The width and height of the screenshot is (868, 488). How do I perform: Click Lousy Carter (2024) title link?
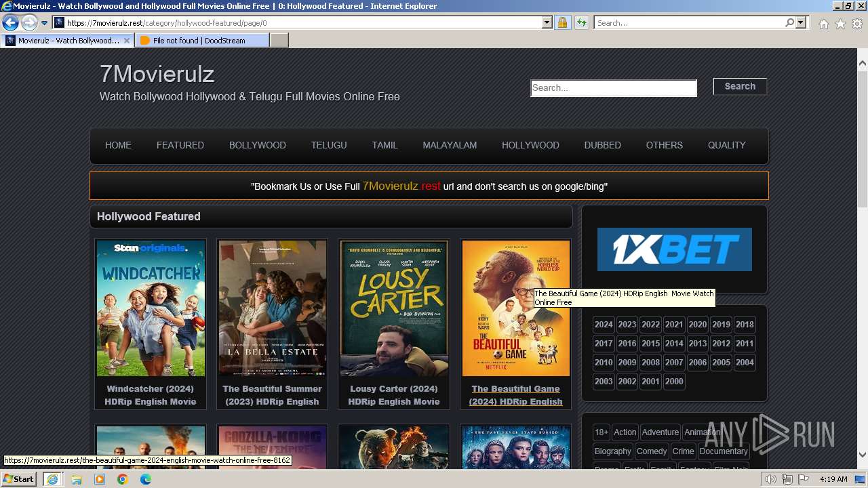tap(394, 395)
